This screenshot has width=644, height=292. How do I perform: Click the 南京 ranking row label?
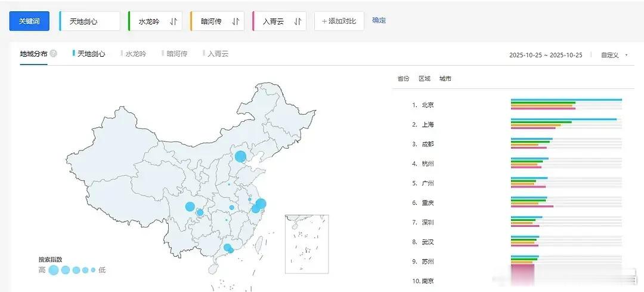click(428, 281)
